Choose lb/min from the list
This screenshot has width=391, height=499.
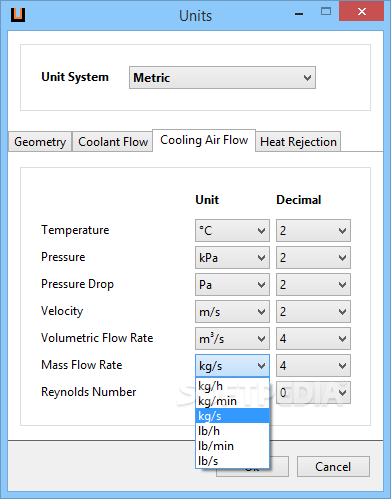(232, 446)
